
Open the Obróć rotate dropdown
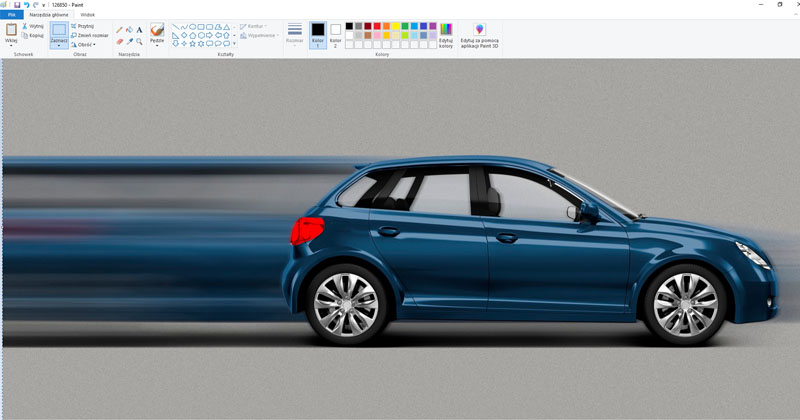(84, 44)
